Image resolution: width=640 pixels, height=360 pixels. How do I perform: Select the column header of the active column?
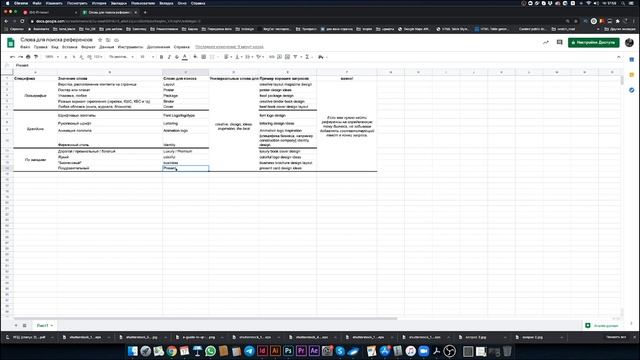(x=186, y=72)
